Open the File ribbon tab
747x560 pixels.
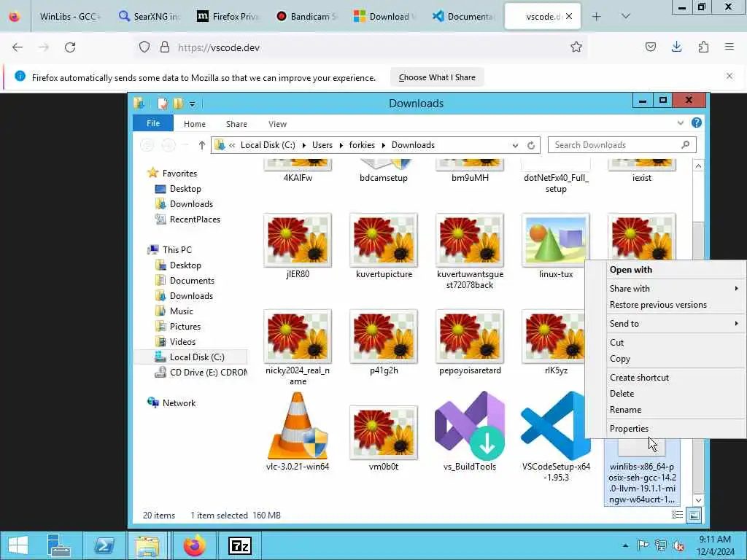153,123
